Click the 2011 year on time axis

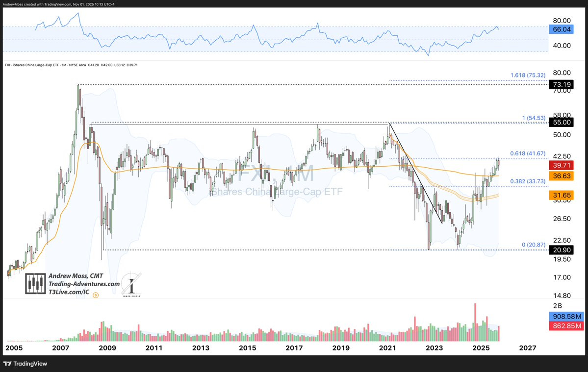[x=154, y=348]
